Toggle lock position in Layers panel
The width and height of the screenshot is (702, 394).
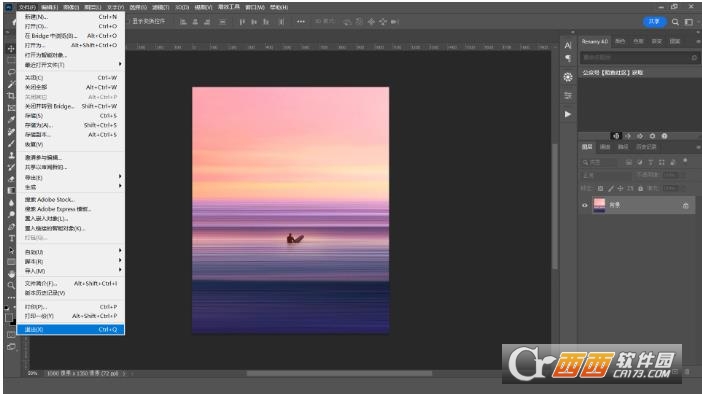621,188
